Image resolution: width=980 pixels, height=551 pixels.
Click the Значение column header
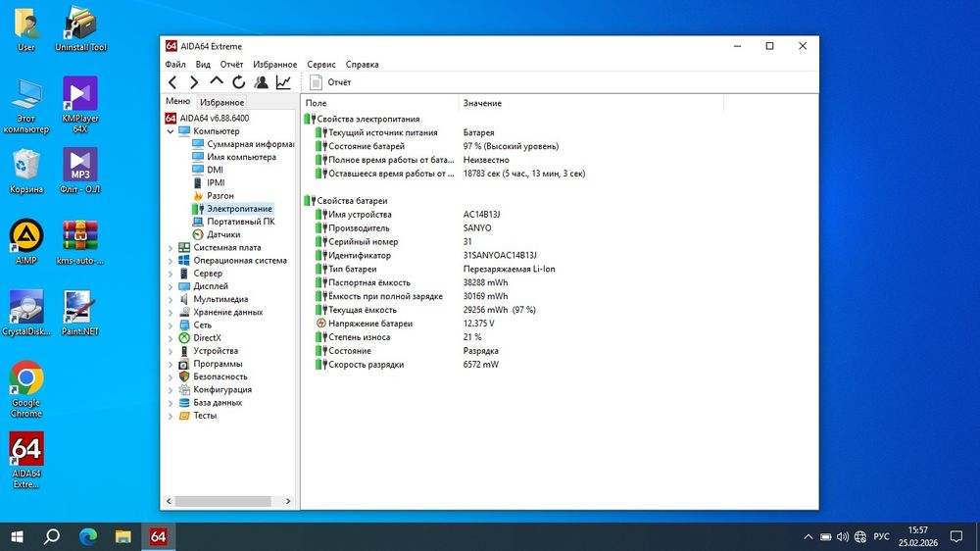(x=482, y=103)
